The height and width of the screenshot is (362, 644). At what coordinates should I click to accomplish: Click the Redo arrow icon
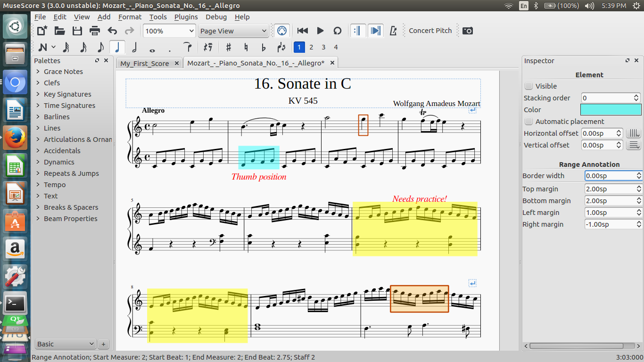point(129,31)
